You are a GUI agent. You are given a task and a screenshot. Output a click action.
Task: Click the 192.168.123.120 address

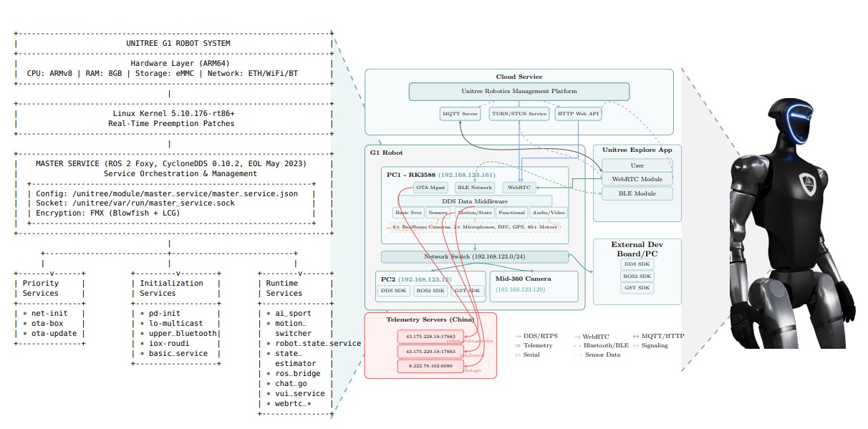click(521, 290)
